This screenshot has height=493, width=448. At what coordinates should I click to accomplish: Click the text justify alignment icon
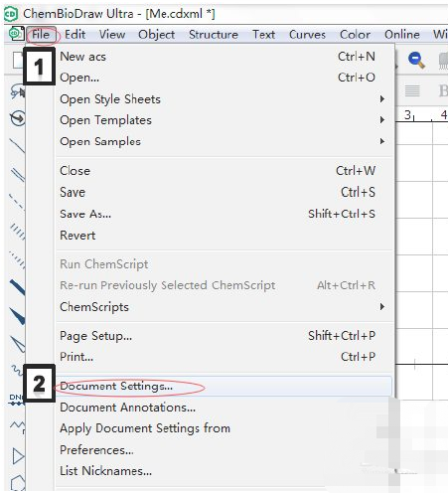(x=412, y=90)
